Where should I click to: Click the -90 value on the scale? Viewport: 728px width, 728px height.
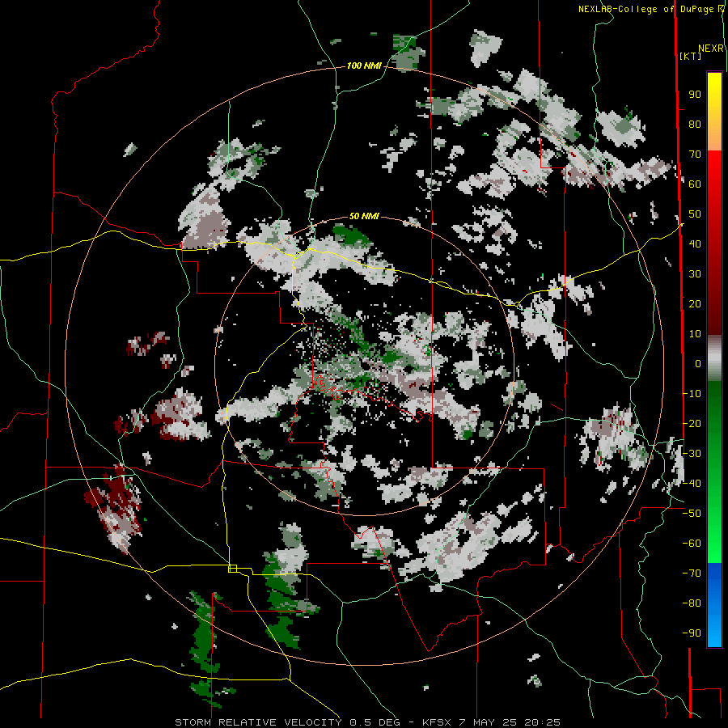(x=692, y=633)
